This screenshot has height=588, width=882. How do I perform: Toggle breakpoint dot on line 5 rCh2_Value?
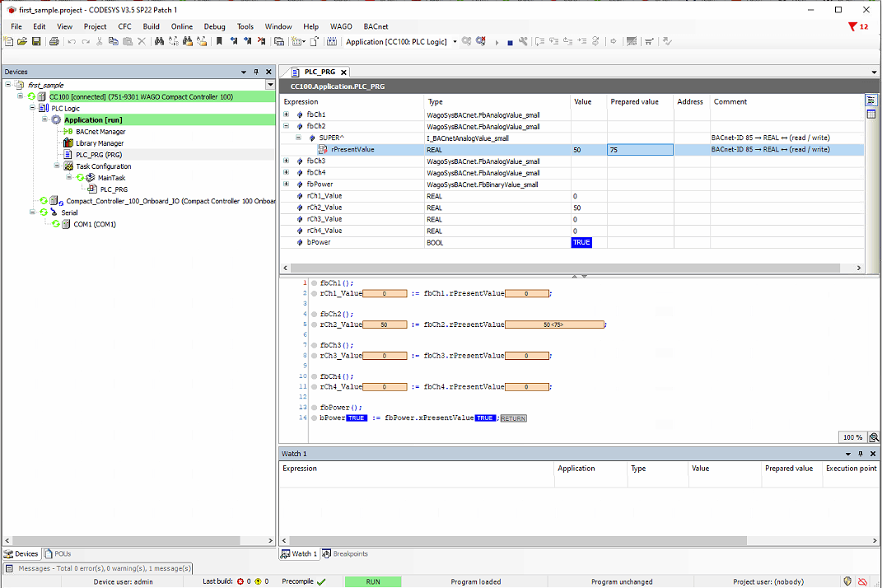tap(315, 324)
